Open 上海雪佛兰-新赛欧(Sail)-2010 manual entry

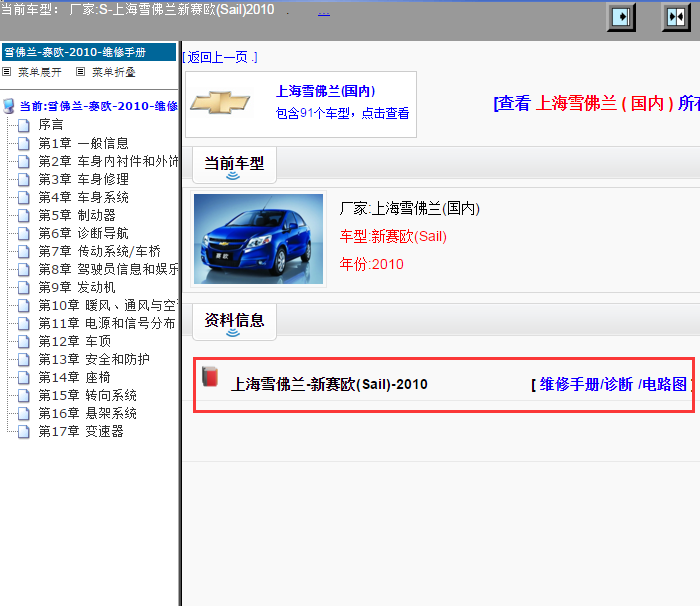point(329,384)
